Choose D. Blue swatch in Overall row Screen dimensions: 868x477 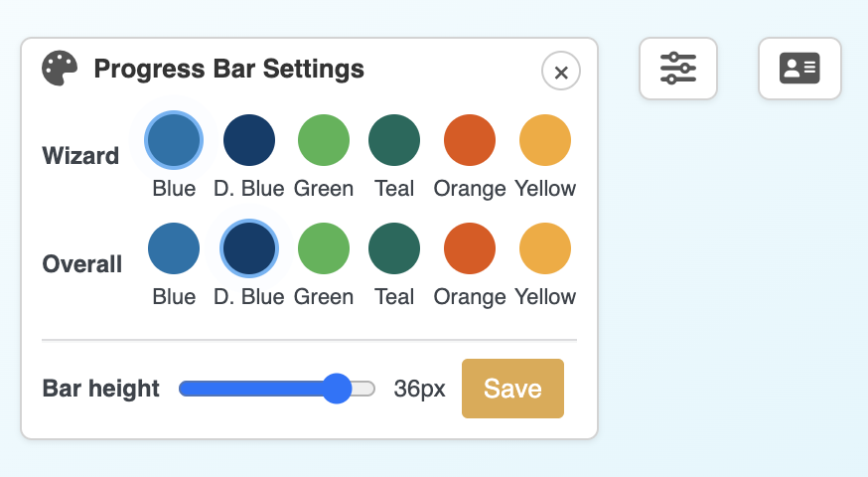249,248
